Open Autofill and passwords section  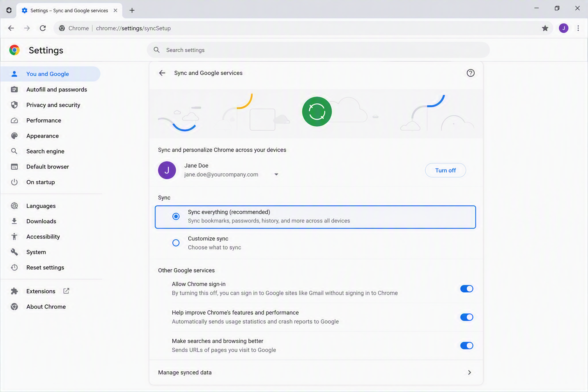click(51, 89)
